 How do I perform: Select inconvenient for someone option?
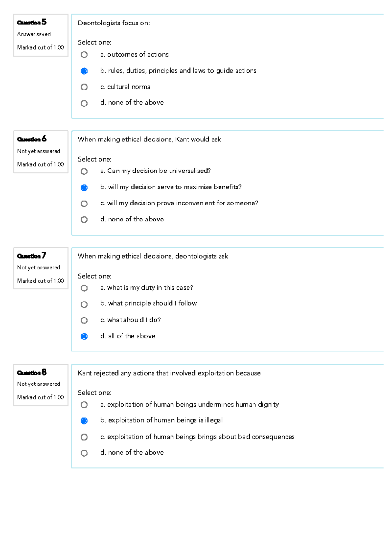84,204
